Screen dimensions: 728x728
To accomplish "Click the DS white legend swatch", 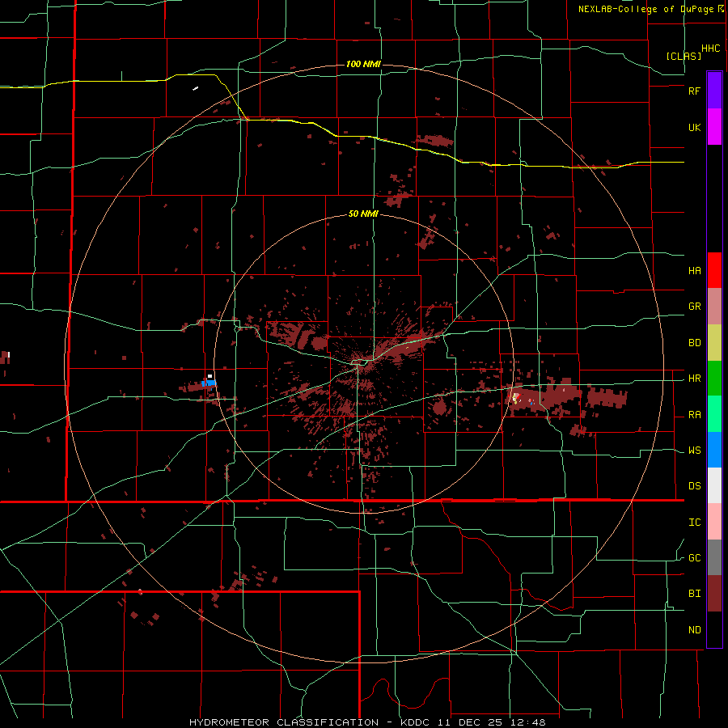I will (x=714, y=485).
